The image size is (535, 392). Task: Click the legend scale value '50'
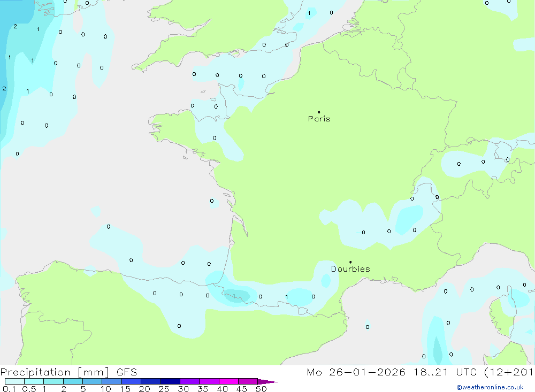261,389
